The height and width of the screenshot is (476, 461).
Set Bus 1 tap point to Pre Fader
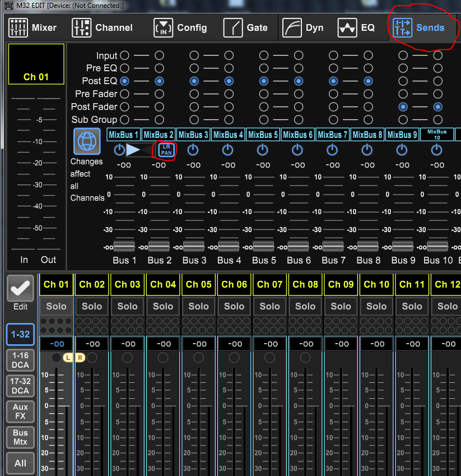(125, 94)
